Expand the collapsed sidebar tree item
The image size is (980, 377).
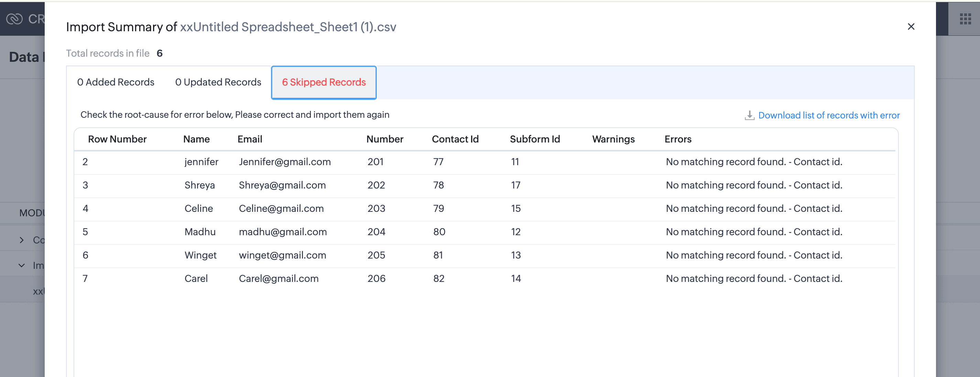click(22, 240)
